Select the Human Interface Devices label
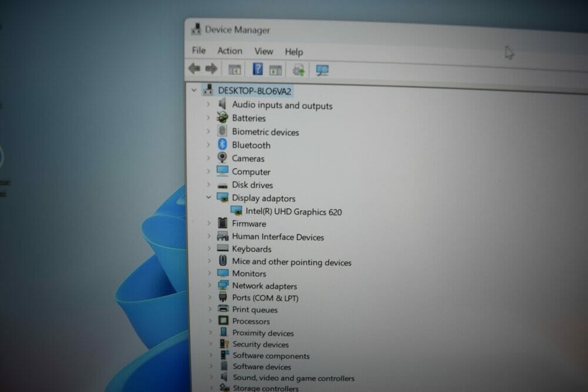 [x=278, y=237]
